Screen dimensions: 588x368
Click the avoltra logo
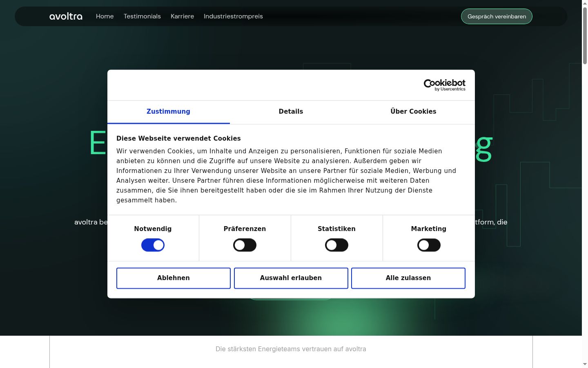66,16
